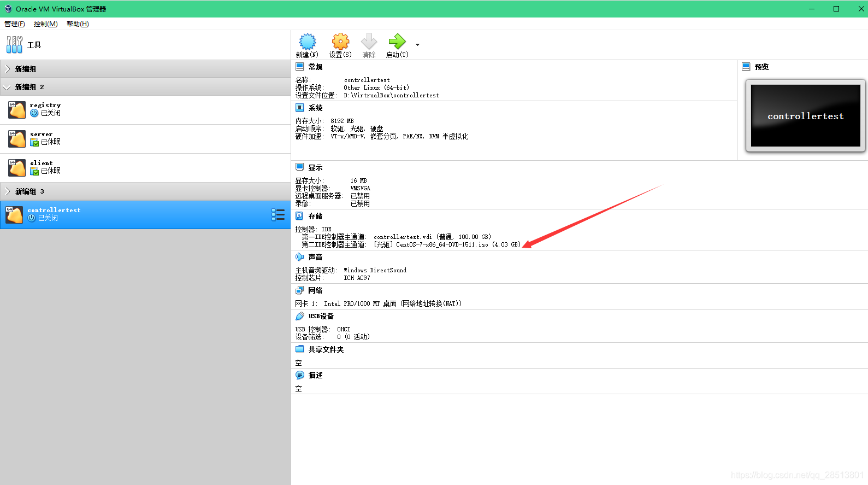Open the 显示 settings heading link
Screen dimensions: 868x485
[x=315, y=167]
